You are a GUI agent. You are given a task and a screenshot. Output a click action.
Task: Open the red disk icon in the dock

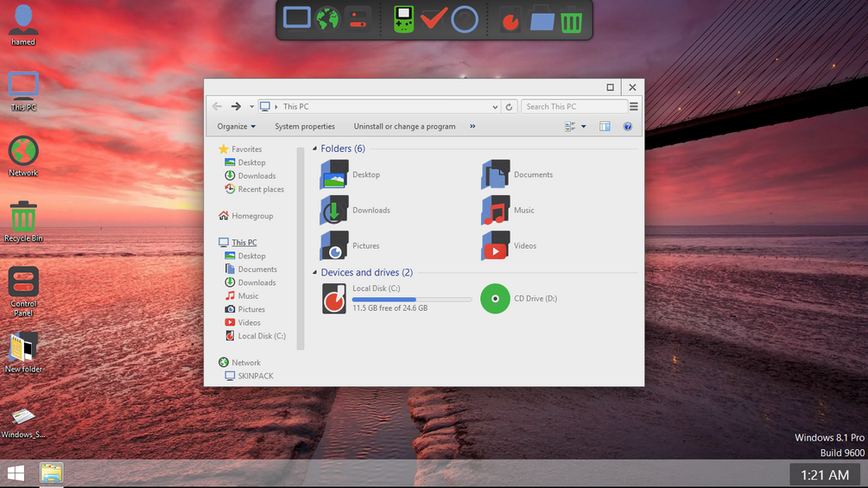pyautogui.click(x=510, y=21)
